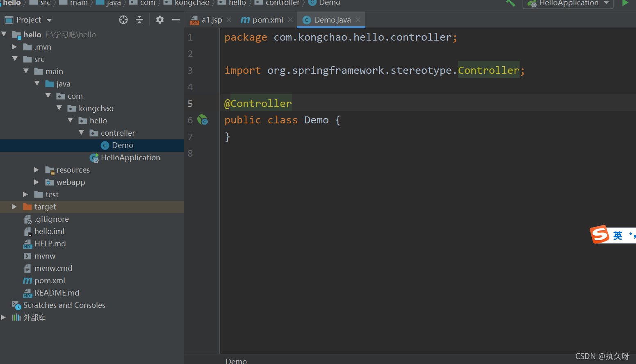Collapse the java source folder

point(37,84)
